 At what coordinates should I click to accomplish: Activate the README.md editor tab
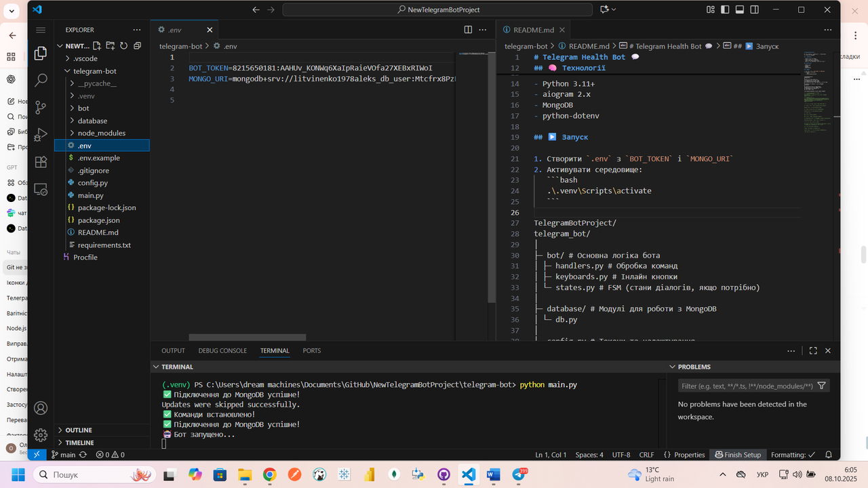(x=534, y=30)
